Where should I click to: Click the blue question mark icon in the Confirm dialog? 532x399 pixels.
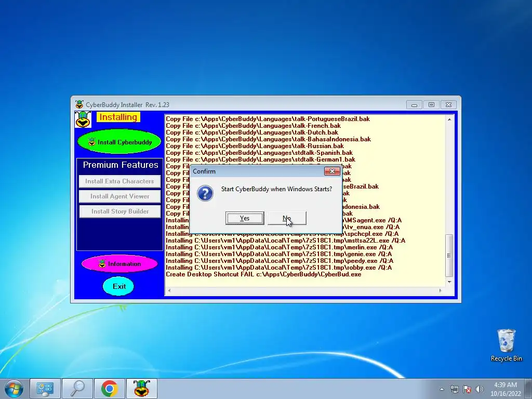pos(205,193)
